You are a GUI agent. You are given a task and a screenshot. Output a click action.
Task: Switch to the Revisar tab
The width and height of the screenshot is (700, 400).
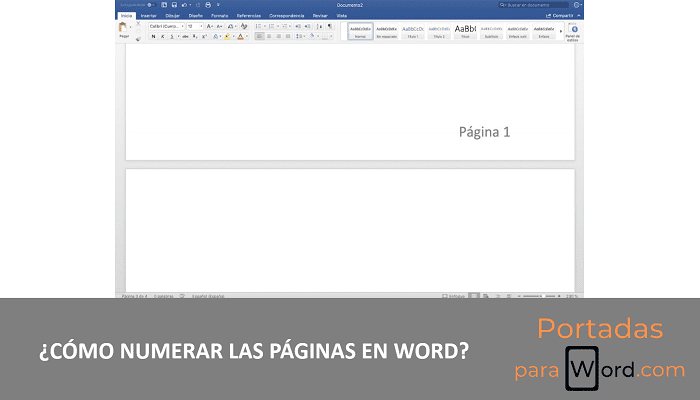320,16
